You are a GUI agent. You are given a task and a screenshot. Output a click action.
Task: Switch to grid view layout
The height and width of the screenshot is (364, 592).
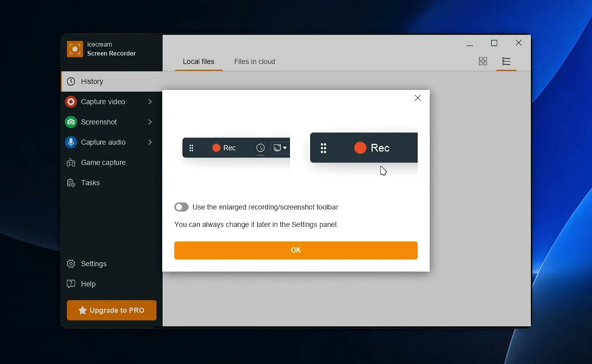pyautogui.click(x=483, y=61)
